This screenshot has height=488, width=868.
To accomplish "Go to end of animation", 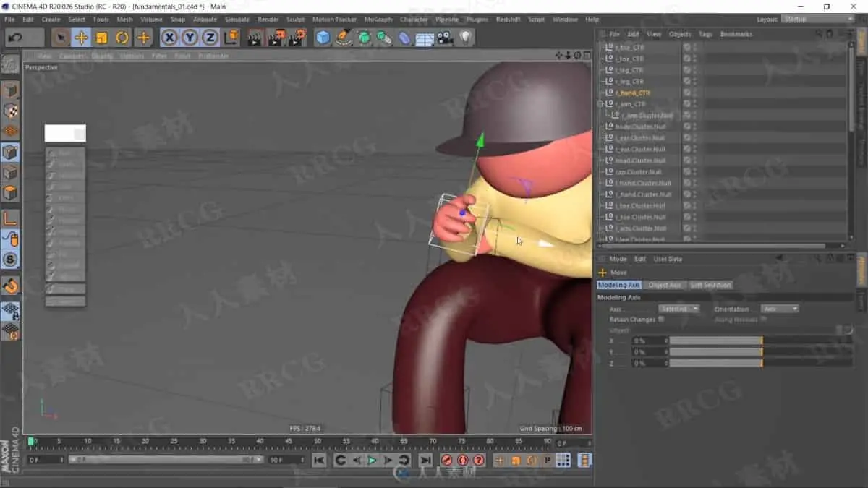I will (x=425, y=461).
